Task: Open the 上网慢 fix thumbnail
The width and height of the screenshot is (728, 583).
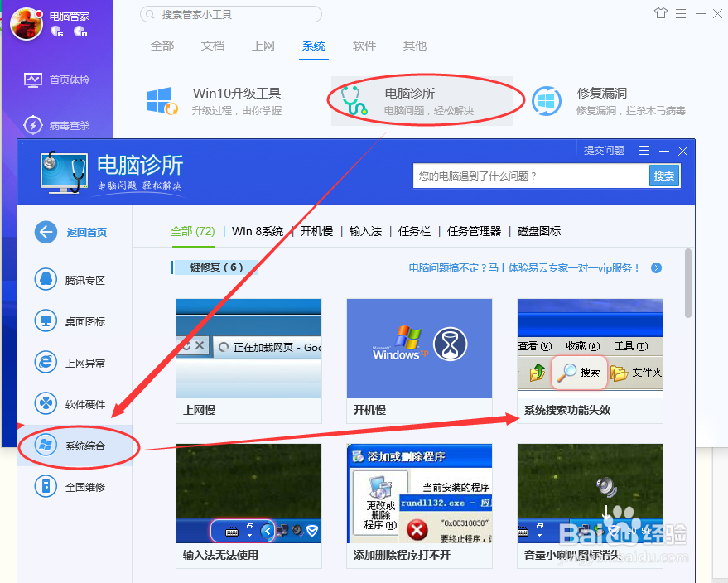Action: [248, 349]
